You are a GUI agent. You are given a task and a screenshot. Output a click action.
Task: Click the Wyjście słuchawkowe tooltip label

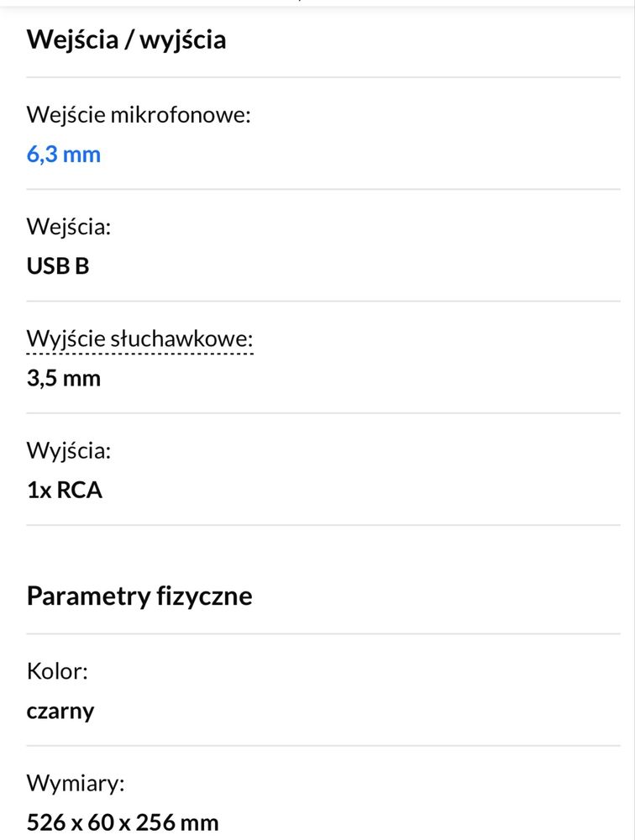click(139, 339)
